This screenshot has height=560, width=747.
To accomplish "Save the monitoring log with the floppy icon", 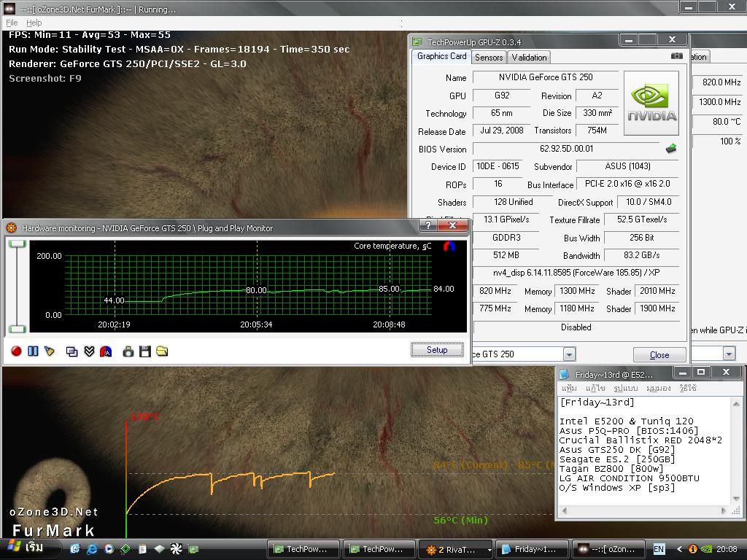I will click(x=145, y=351).
